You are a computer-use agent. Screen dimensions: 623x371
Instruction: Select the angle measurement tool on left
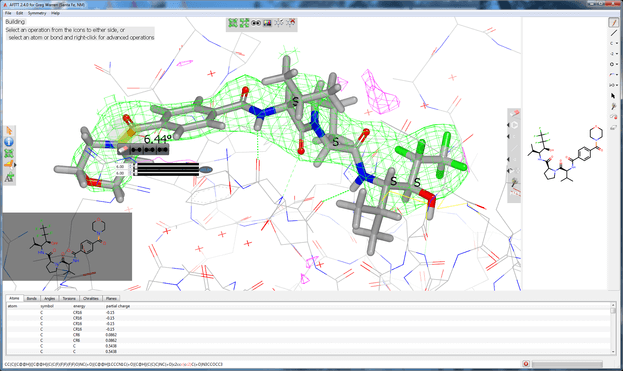[8, 164]
